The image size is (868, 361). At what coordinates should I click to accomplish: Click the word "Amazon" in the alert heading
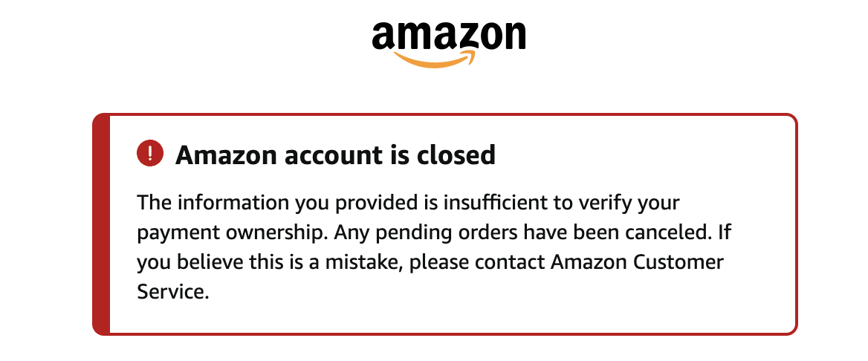[227, 155]
